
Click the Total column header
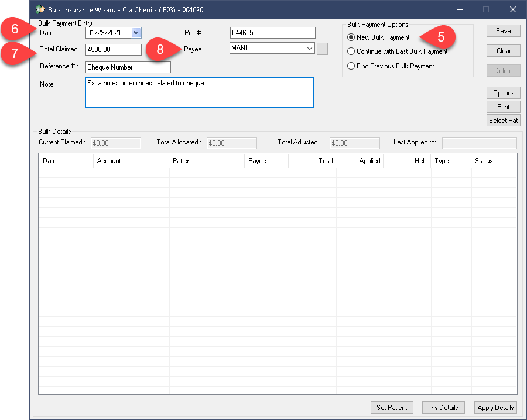pyautogui.click(x=312, y=161)
